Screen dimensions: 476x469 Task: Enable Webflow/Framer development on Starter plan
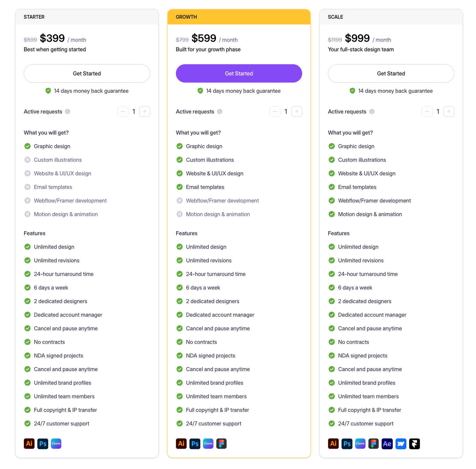(x=28, y=201)
